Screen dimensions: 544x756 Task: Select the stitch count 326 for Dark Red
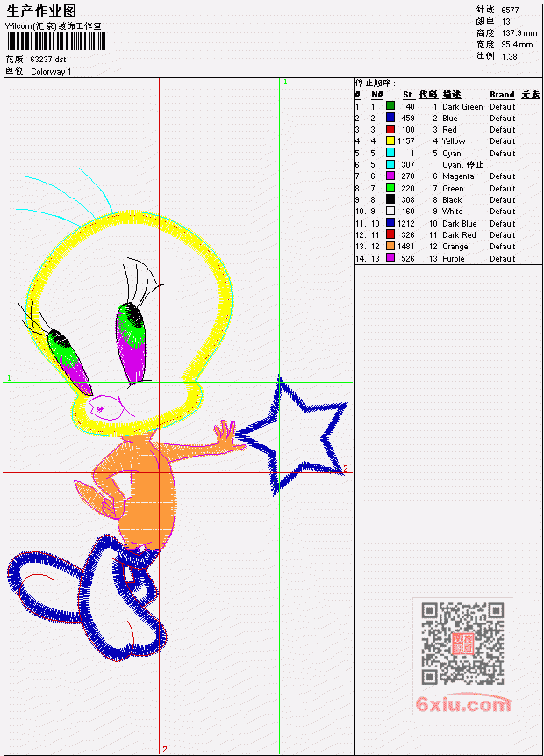[x=408, y=235]
